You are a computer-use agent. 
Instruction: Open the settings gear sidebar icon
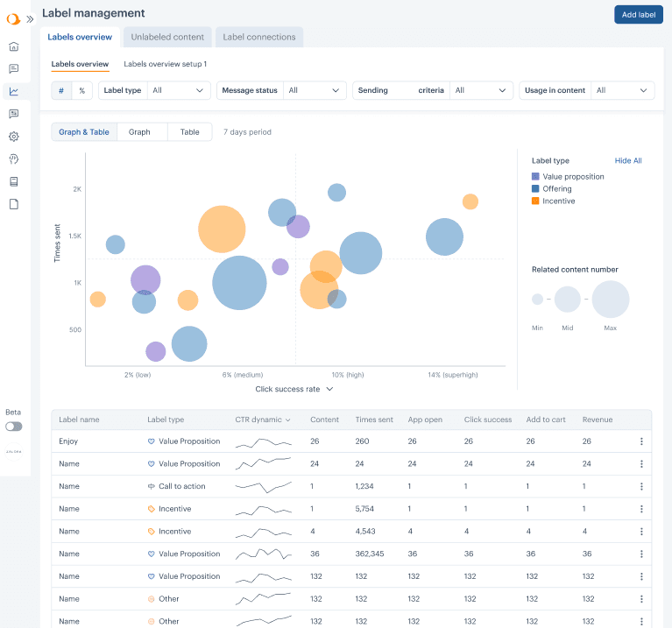(x=14, y=137)
